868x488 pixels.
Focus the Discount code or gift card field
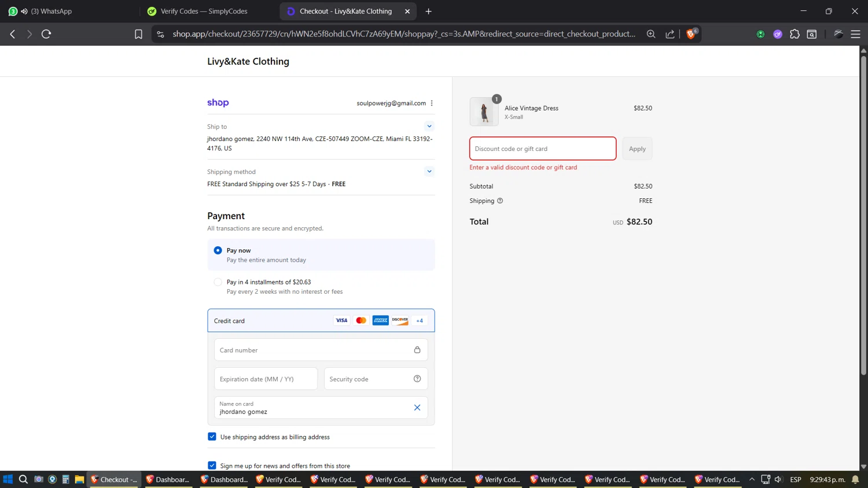(x=543, y=149)
